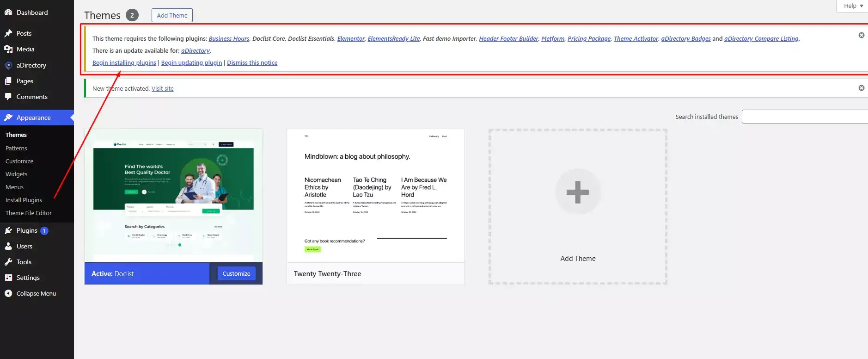Open the Menus submenu item

(x=14, y=187)
